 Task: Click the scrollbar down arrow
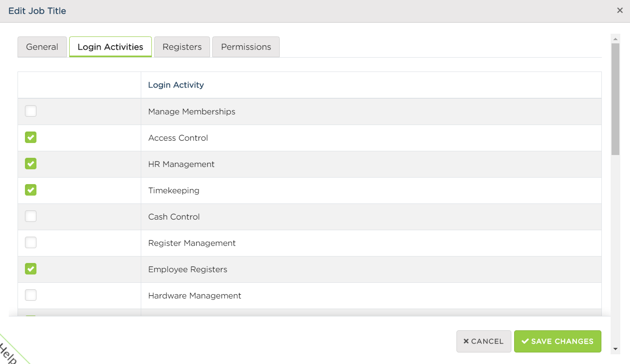point(615,349)
